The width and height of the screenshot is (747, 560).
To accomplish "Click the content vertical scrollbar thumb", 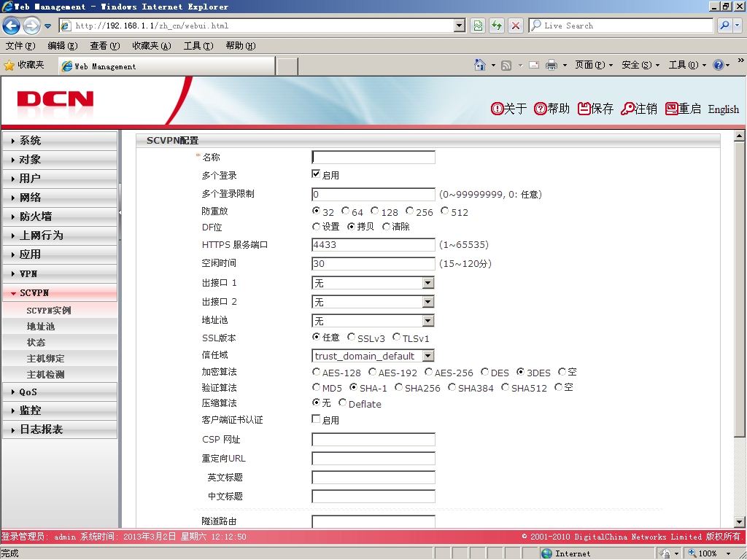I will (x=739, y=289).
